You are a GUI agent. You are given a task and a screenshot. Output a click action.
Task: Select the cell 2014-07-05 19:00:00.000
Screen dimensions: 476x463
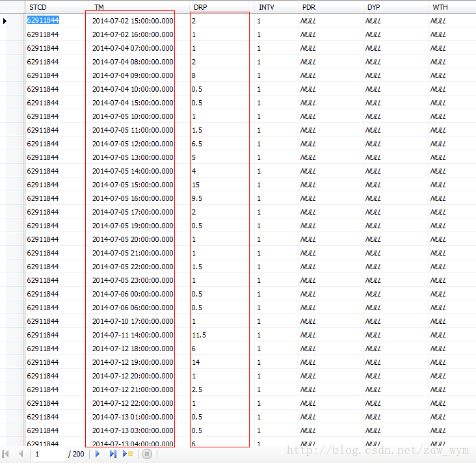pos(133,226)
